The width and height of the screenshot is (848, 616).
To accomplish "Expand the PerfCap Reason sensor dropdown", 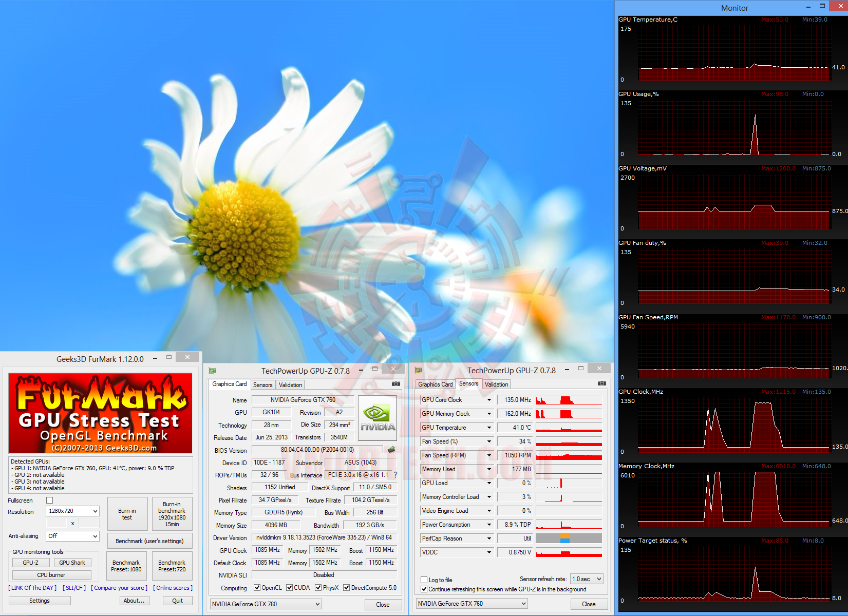I will [x=489, y=538].
